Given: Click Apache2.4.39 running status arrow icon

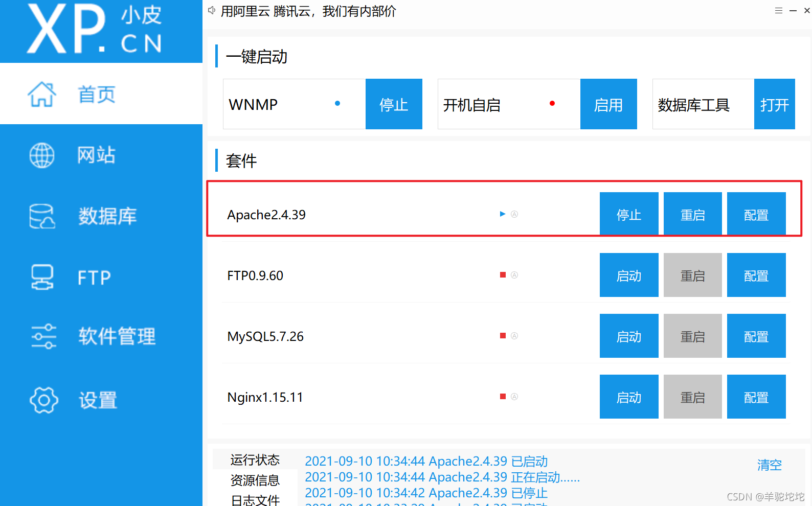Looking at the screenshot, I should tap(503, 214).
